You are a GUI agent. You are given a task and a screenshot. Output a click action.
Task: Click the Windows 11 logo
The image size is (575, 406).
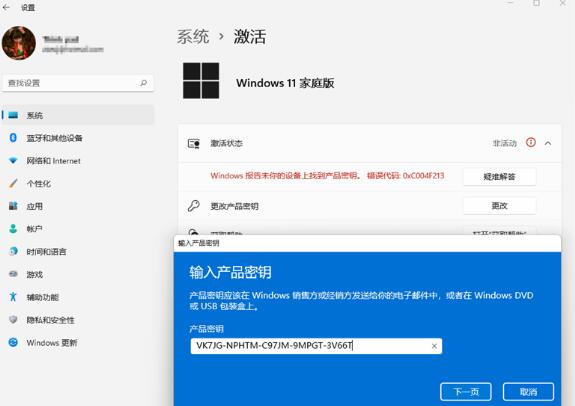(x=201, y=81)
